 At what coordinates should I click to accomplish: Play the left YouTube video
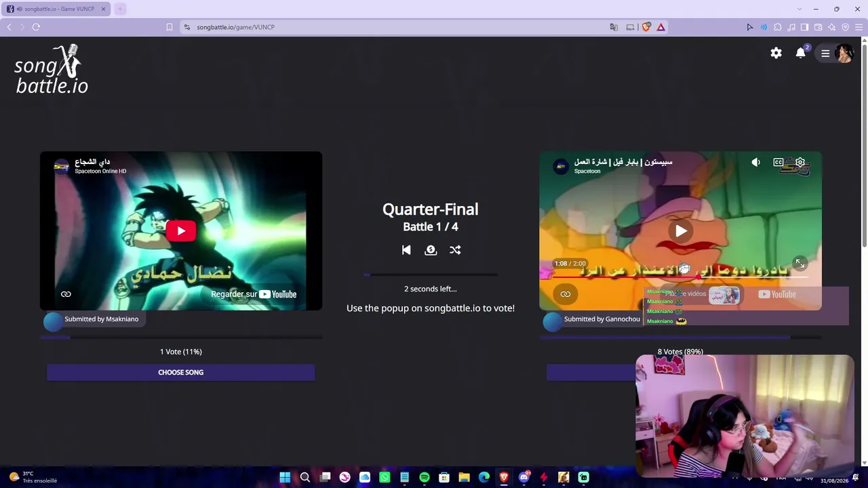point(181,231)
